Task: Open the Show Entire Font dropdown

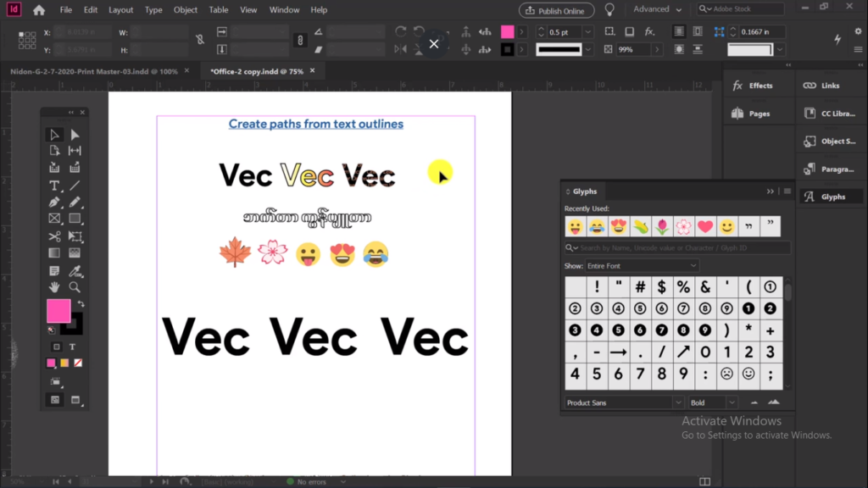Action: pos(643,265)
